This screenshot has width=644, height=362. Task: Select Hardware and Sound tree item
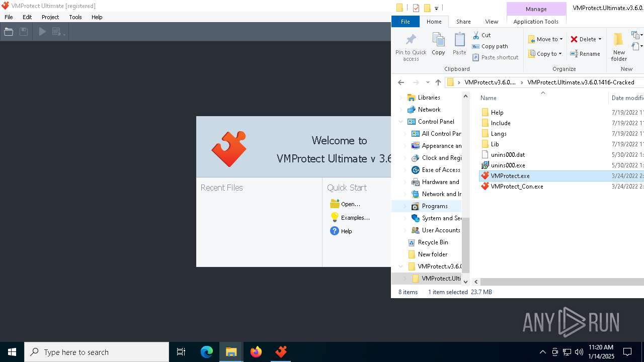(x=440, y=182)
